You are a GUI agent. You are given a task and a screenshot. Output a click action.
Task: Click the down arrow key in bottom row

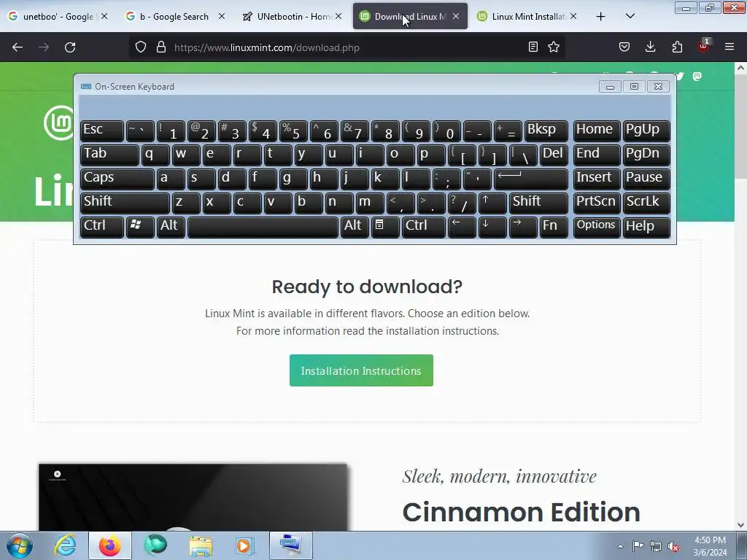coord(492,227)
